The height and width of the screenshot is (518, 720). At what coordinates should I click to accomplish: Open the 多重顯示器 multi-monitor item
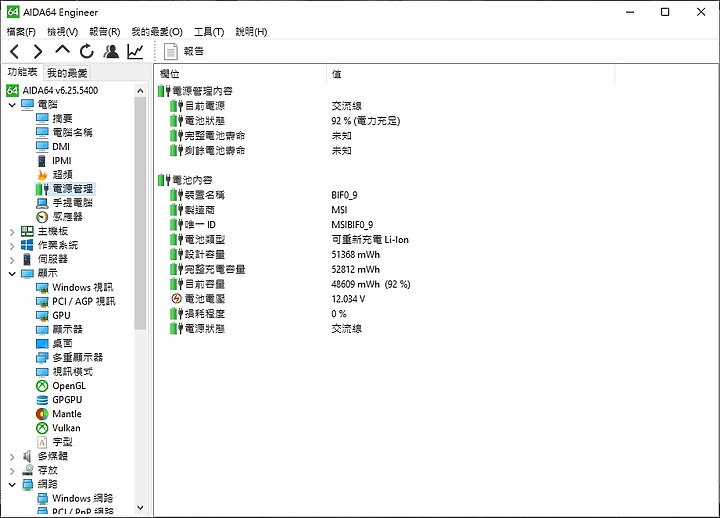coord(77,357)
